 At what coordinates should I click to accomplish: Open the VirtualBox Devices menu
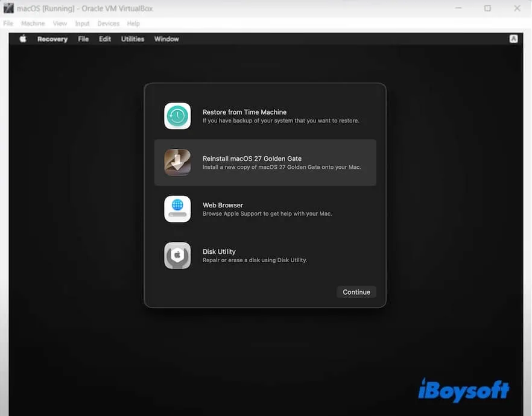[109, 24]
